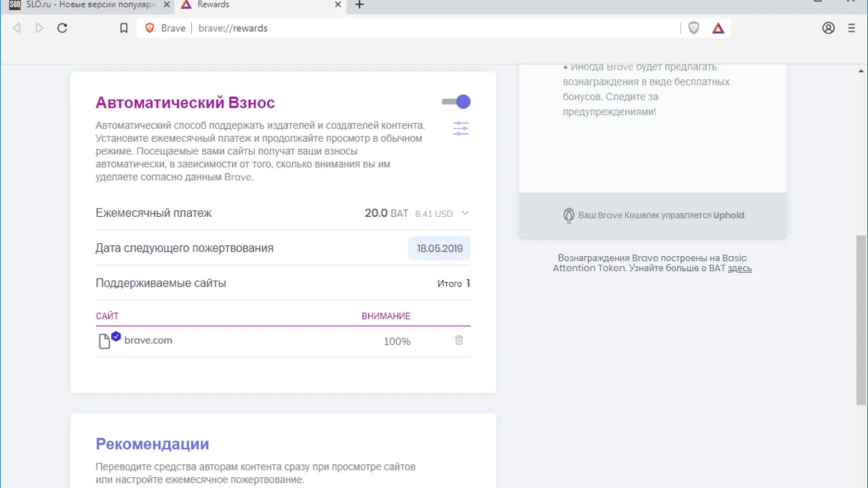868x488 pixels.
Task: Select the Rewards tab
Action: (256, 5)
